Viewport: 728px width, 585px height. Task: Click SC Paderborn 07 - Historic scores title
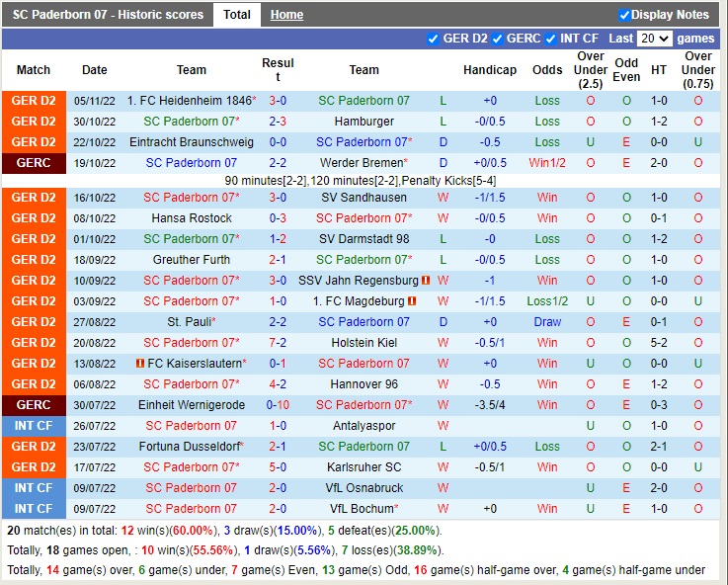coord(108,15)
